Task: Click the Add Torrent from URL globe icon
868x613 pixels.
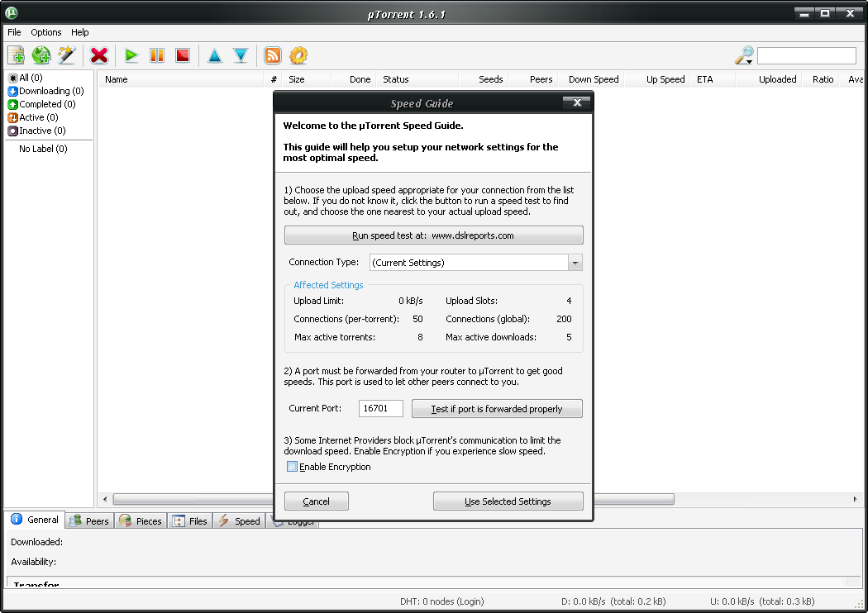Action: 41,55
